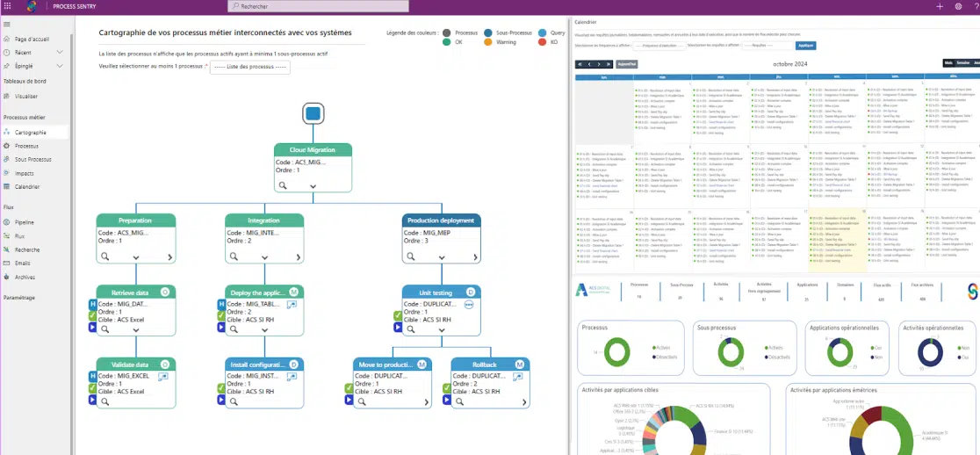980x455 pixels.
Task: Expand the Preparation node down chevron
Action: point(135,256)
